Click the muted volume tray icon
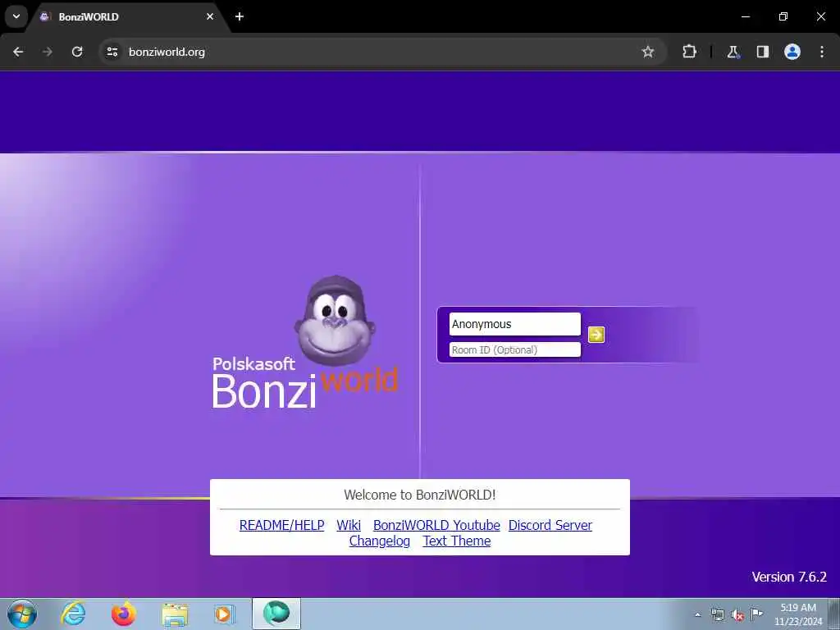Screen dimensions: 840x630 click(x=737, y=614)
